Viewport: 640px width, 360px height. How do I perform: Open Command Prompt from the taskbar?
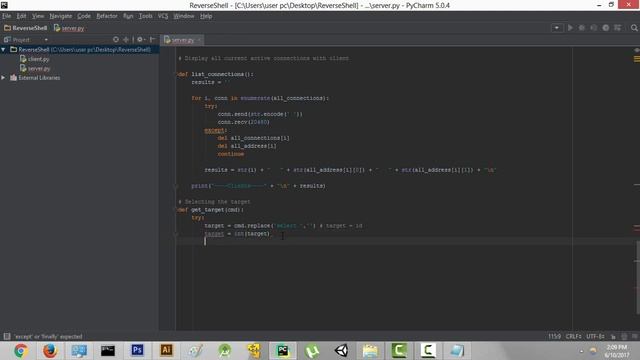(108, 351)
